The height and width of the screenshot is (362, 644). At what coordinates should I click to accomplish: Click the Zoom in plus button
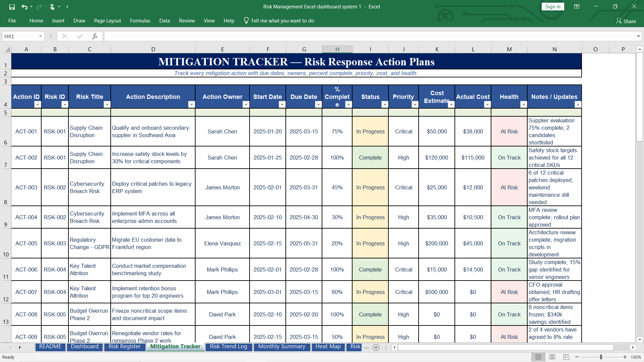[625, 357]
